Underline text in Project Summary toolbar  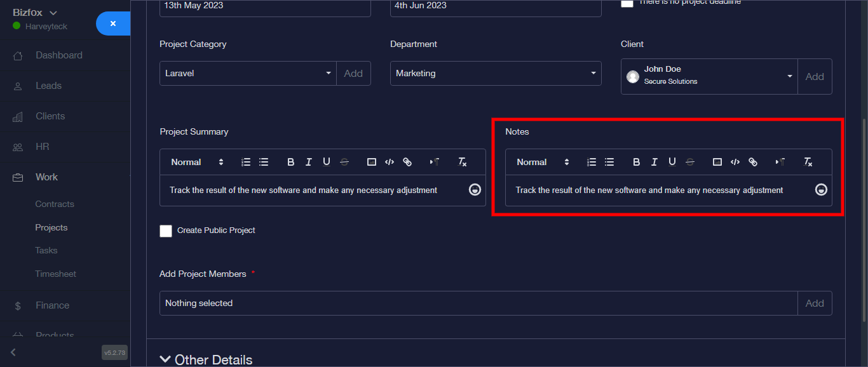coord(327,162)
